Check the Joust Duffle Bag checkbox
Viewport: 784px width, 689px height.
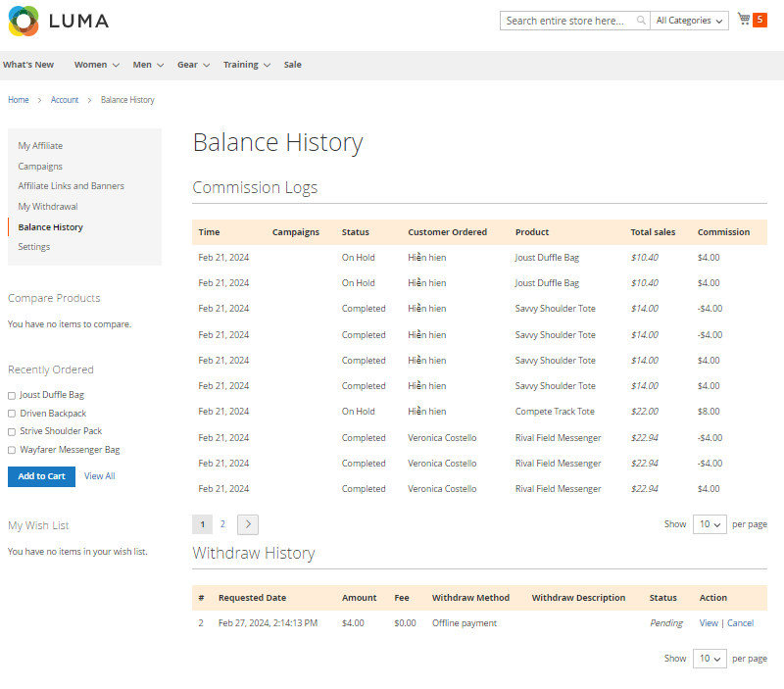tap(12, 395)
